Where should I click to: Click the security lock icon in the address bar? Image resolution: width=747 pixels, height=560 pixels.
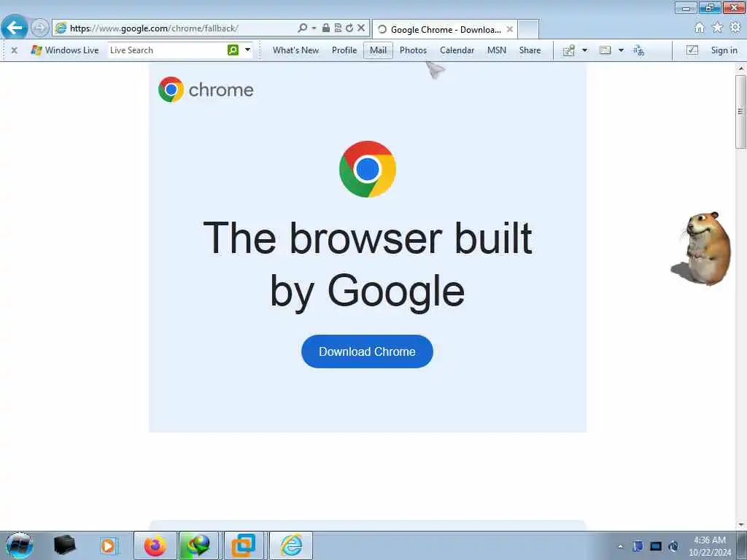click(x=326, y=28)
